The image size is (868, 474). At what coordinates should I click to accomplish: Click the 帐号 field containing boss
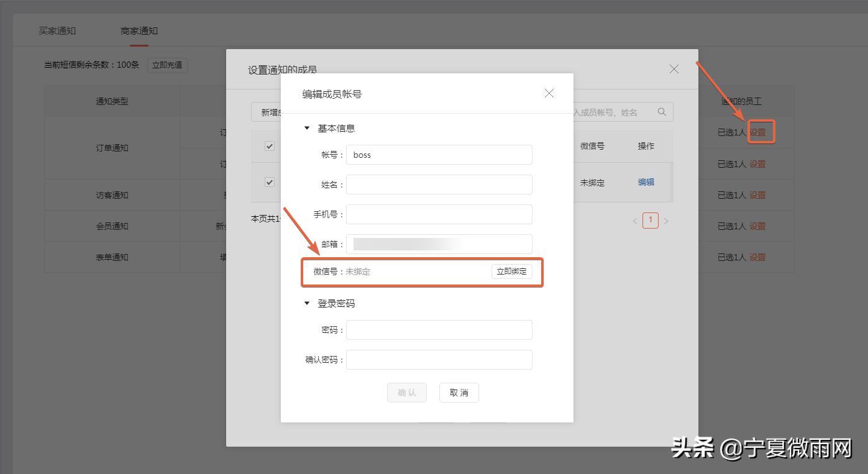click(439, 155)
